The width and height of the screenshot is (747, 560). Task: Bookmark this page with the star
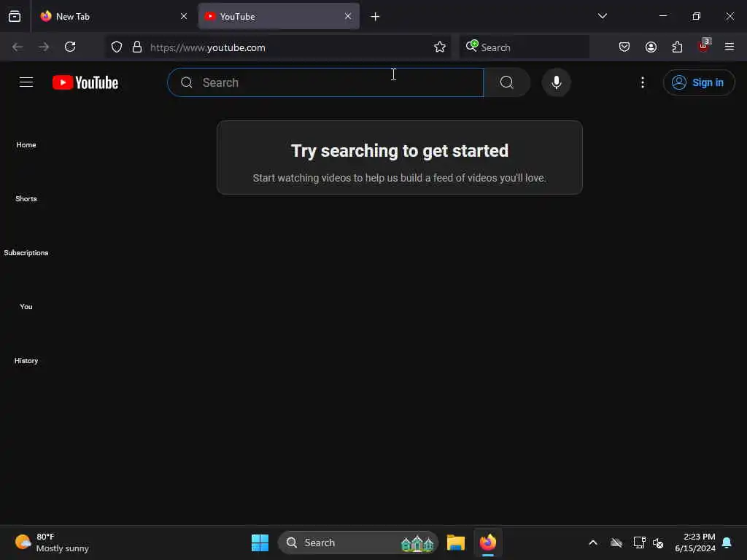coord(440,47)
